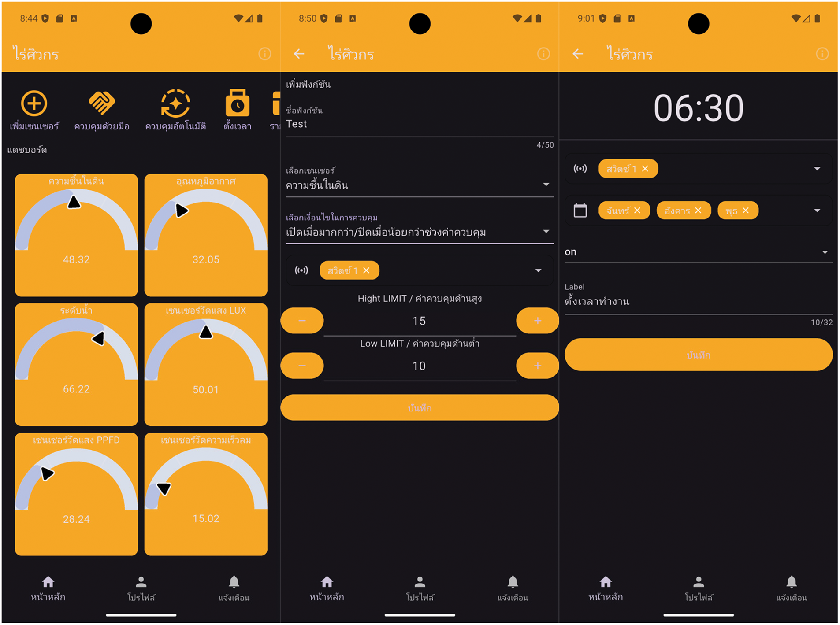840x625 pixels.
Task: Expand the control condition dropdown
Action: [x=546, y=232]
